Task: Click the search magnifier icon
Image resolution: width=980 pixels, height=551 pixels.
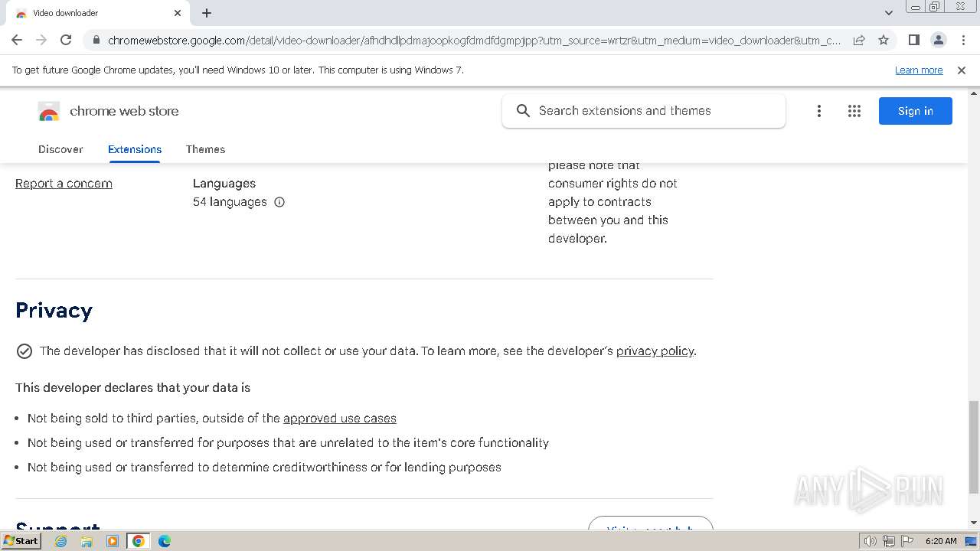Action: click(523, 111)
